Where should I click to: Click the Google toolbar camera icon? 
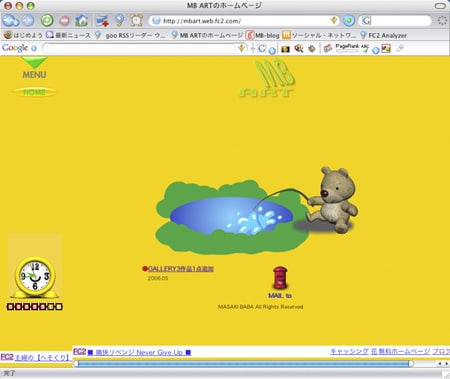pyautogui.click(x=285, y=49)
